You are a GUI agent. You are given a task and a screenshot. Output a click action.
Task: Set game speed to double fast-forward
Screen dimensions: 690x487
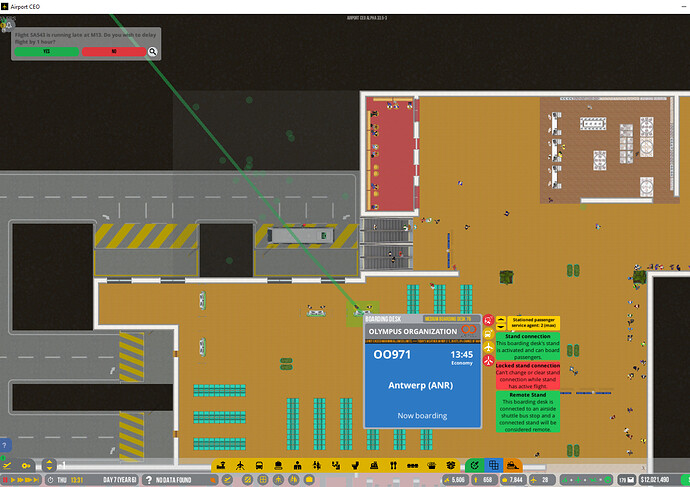(x=20, y=480)
